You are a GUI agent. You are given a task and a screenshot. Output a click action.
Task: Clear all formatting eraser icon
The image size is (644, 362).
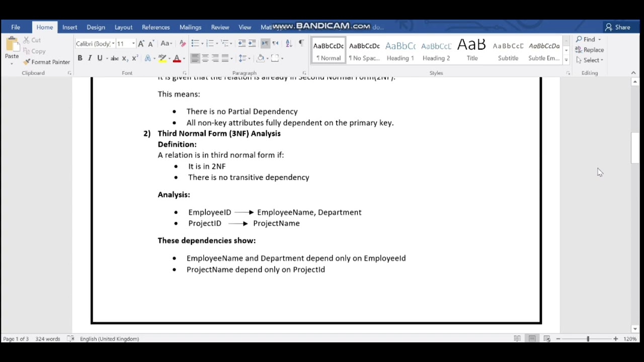point(182,44)
